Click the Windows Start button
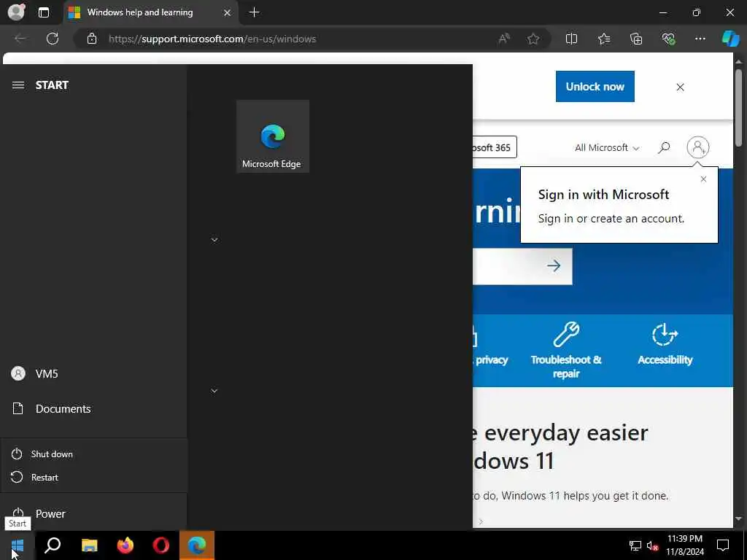The width and height of the screenshot is (747, 560). point(18,545)
